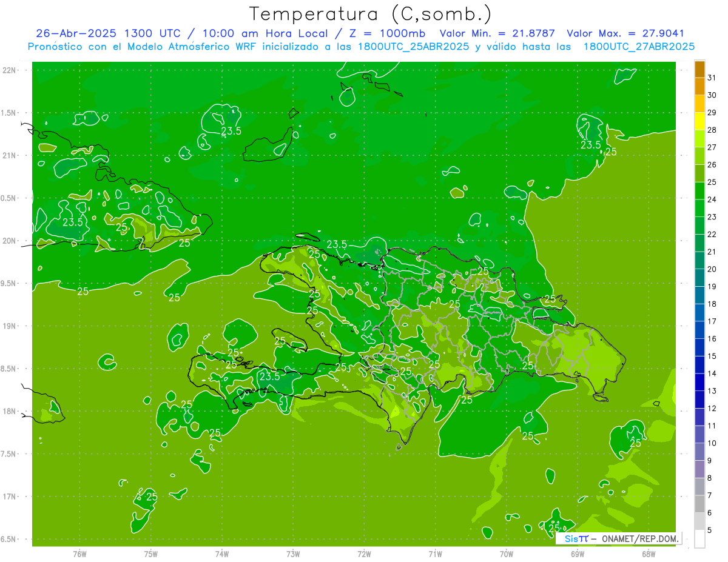
Task: Click the legend value "20"
Action: coord(712,269)
